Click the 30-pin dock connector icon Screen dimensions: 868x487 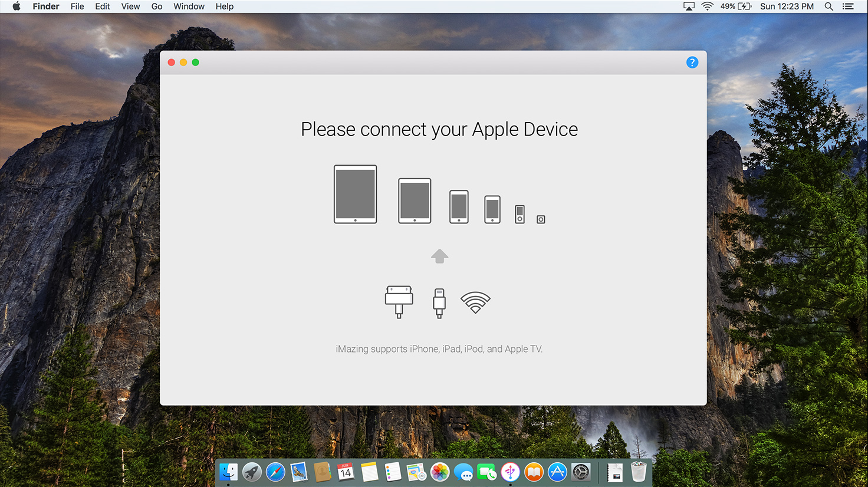click(399, 302)
